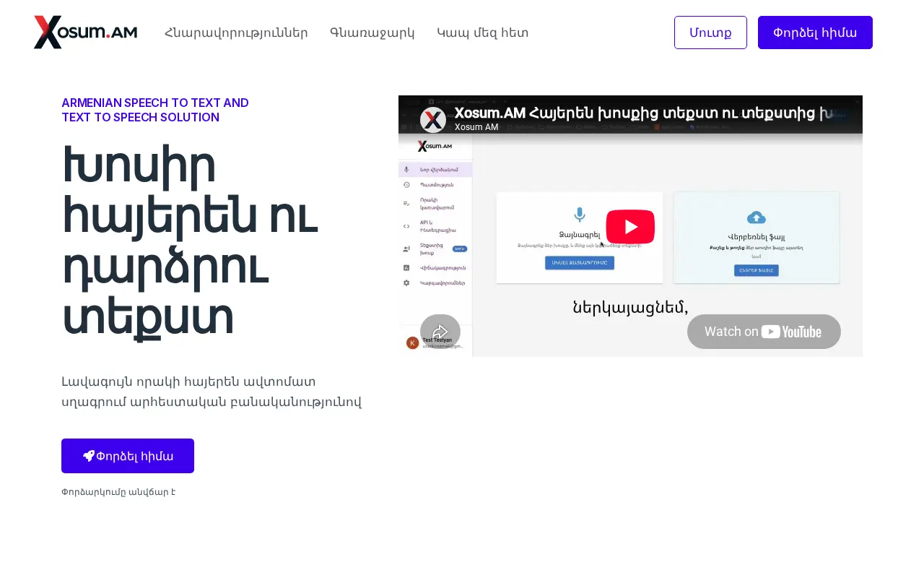
Task: Open the Գնառաջարկ navigation link
Action: click(372, 33)
